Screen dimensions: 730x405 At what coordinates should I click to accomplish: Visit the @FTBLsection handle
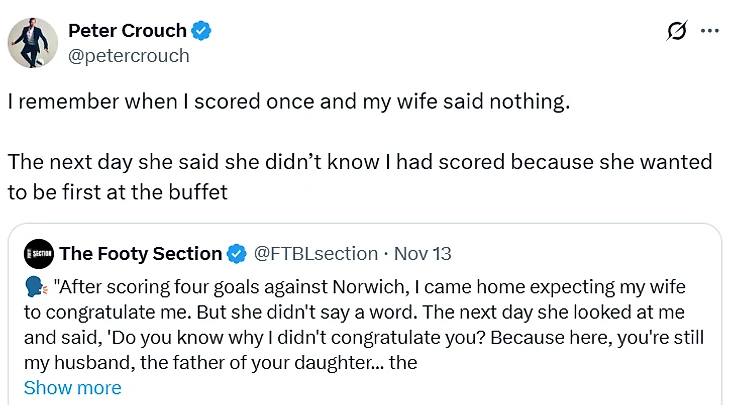(x=316, y=253)
